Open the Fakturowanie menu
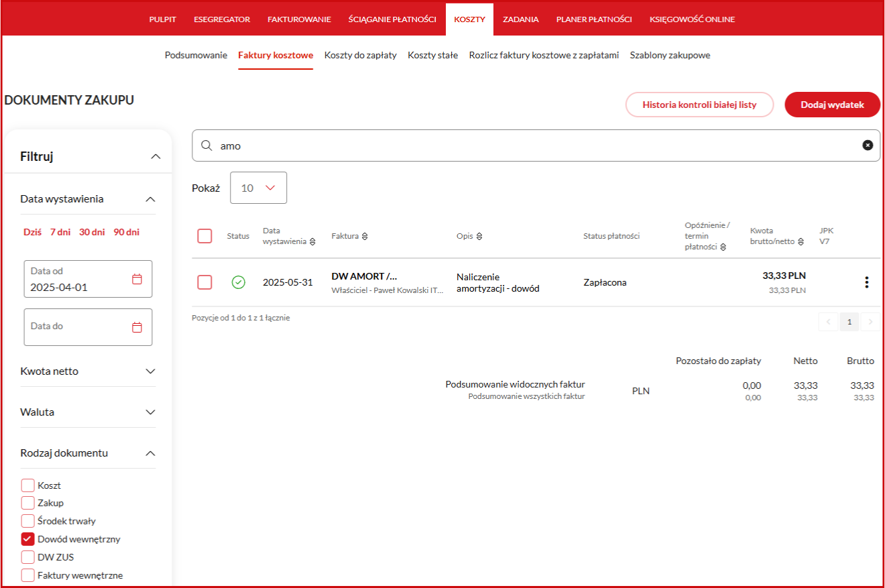The width and height of the screenshot is (885, 588). [299, 19]
